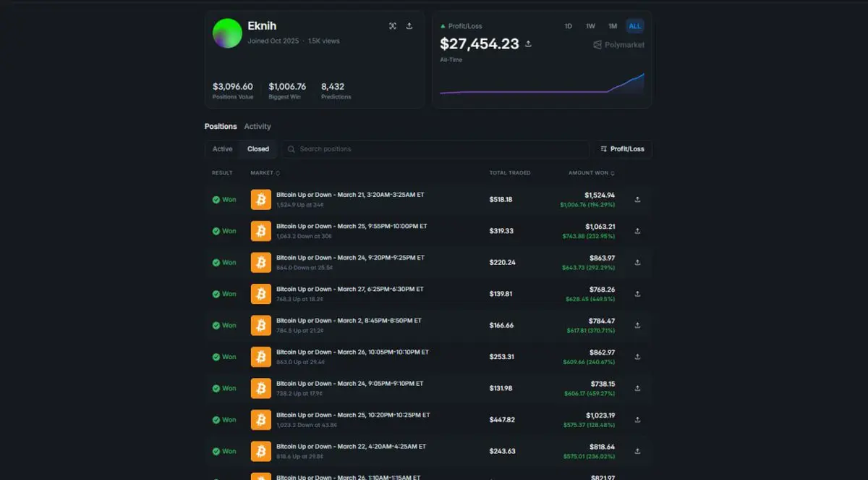The width and height of the screenshot is (868, 480).
Task: Share the Eknih profile via upload icon
Action: click(x=409, y=26)
